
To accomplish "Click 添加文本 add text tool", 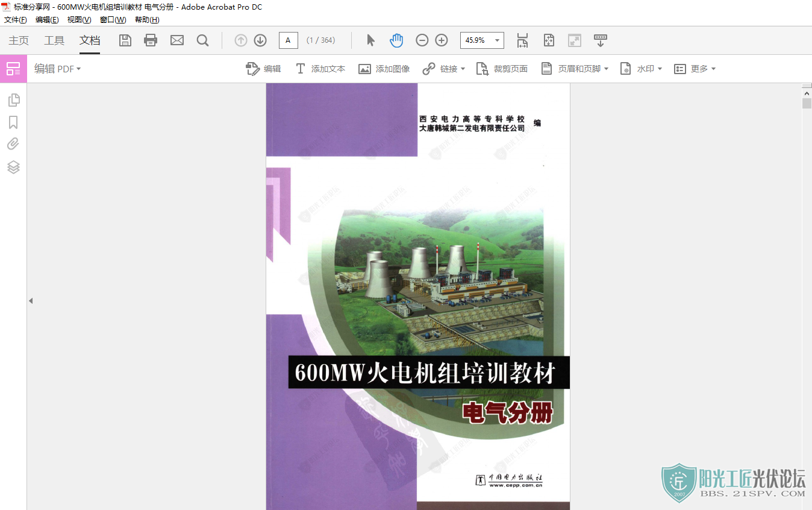I will (x=320, y=69).
